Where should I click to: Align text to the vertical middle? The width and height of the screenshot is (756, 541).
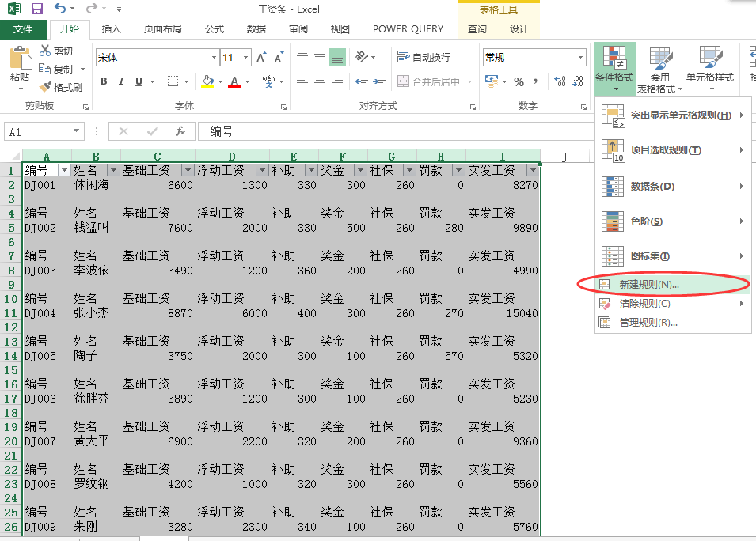coord(320,57)
